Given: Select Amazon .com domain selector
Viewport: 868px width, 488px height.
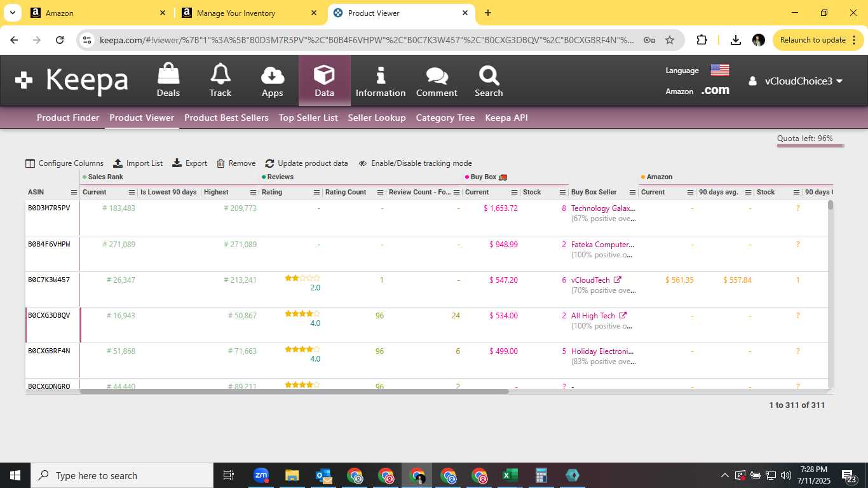Looking at the screenshot, I should point(715,91).
